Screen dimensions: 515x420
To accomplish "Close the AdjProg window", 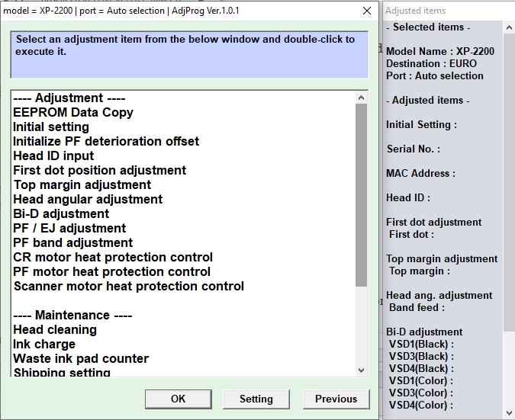I will pos(367,11).
